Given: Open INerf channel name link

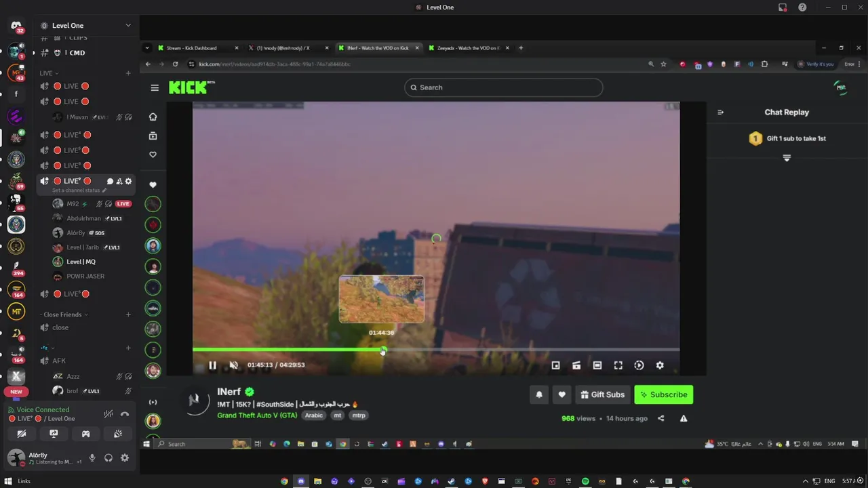Looking at the screenshot, I should point(229,392).
